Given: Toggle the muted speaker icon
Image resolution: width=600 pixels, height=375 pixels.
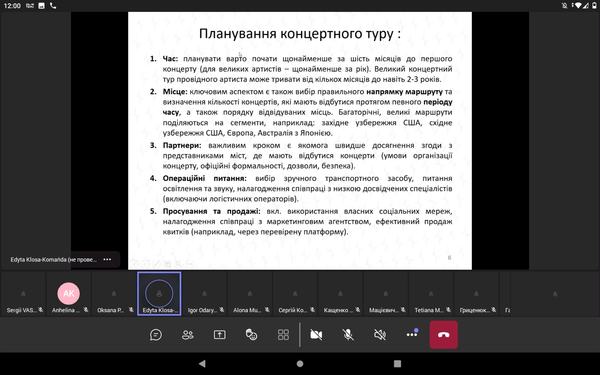Looking at the screenshot, I should [x=380, y=335].
